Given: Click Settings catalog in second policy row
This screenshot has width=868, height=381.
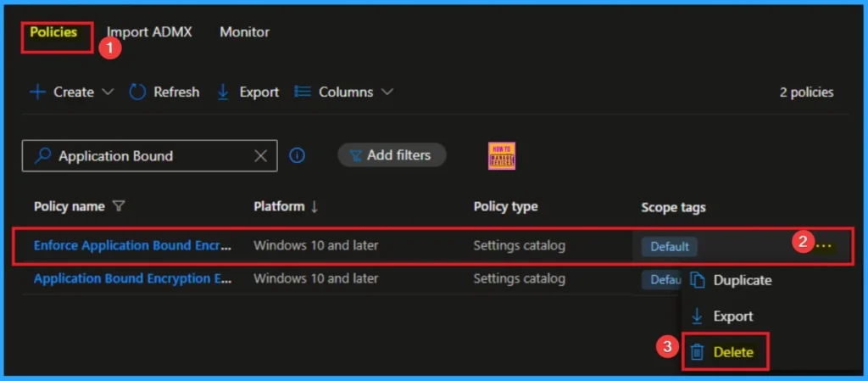Looking at the screenshot, I should 520,278.
